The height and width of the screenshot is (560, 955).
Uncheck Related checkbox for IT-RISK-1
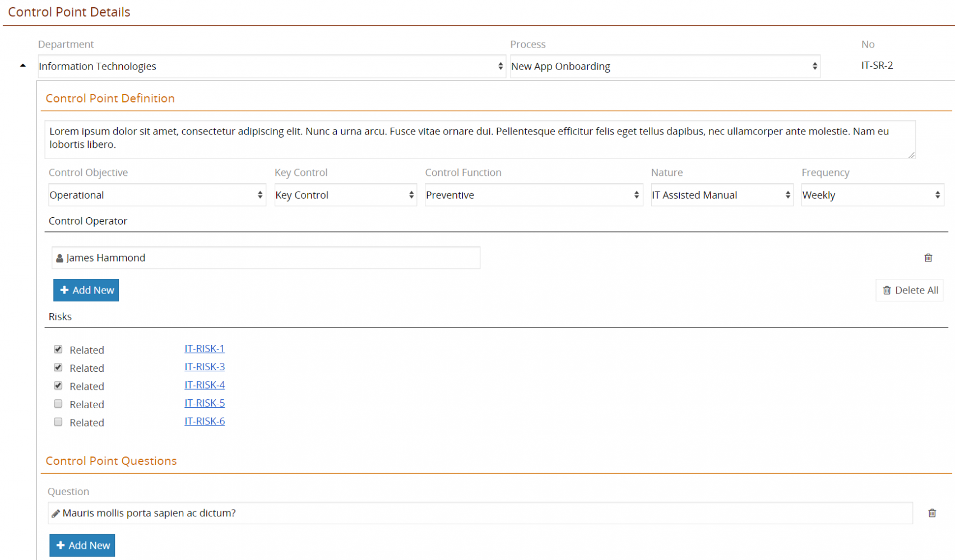coord(58,349)
